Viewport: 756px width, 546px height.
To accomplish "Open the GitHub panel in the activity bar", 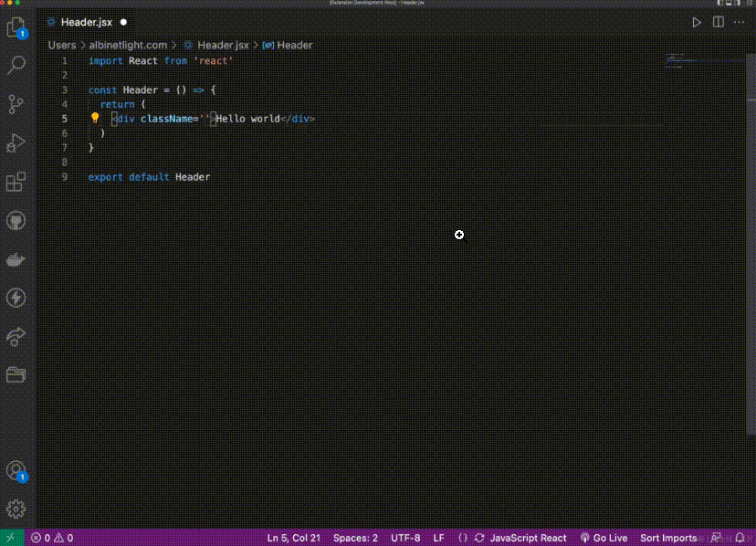I will tap(16, 220).
